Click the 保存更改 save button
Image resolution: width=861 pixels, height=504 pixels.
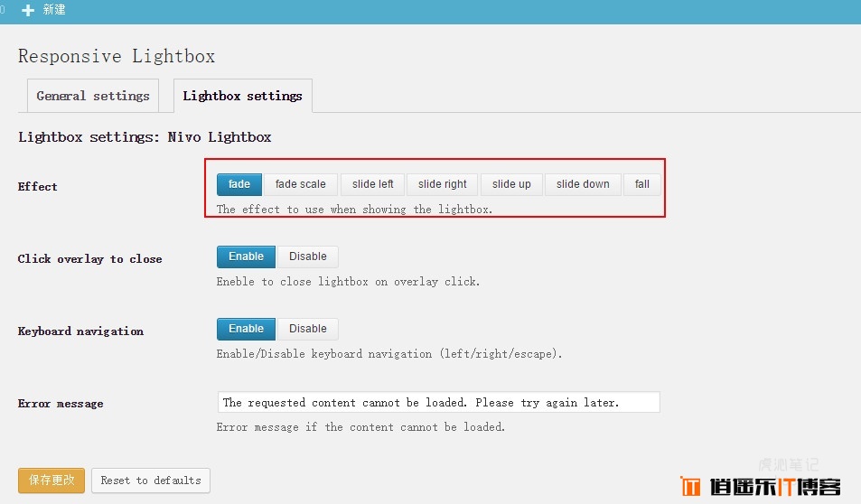[x=51, y=481]
